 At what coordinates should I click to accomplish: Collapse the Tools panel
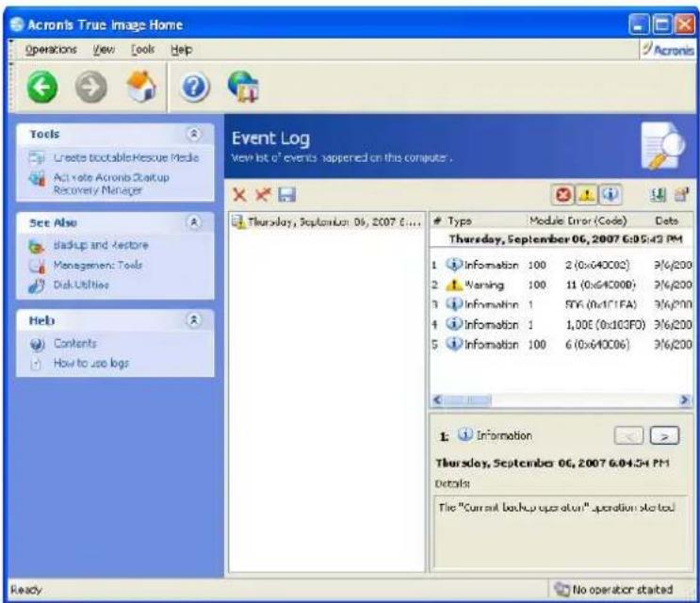click(x=194, y=134)
